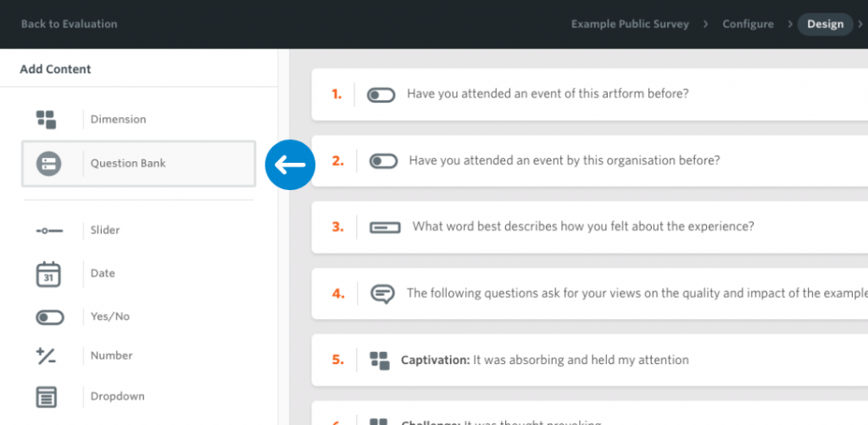Click question number 5 label
The image size is (868, 425).
click(x=337, y=361)
